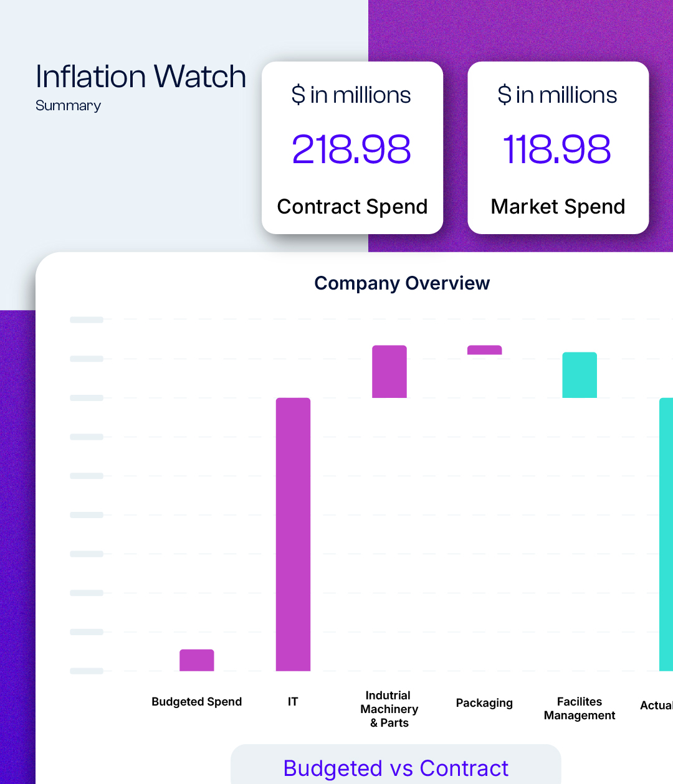Select the tall purple IT bar
Image resolution: width=673 pixels, height=784 pixels.
tap(293, 534)
